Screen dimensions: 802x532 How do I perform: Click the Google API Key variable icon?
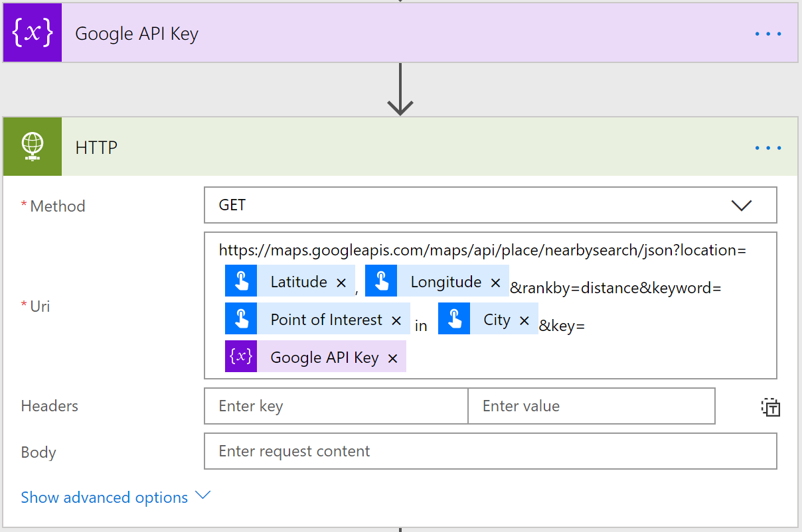(33, 33)
